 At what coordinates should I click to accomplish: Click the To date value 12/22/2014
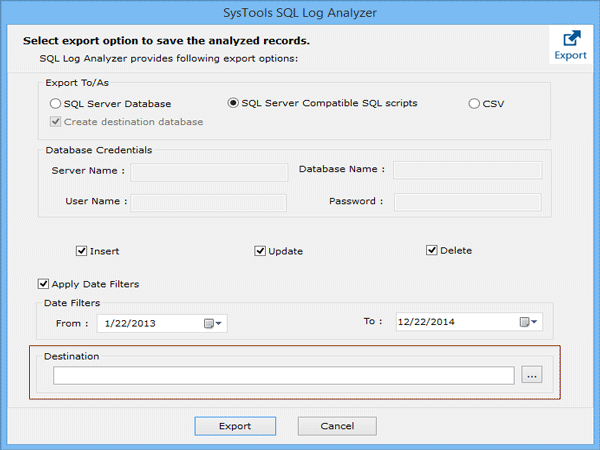click(x=426, y=322)
